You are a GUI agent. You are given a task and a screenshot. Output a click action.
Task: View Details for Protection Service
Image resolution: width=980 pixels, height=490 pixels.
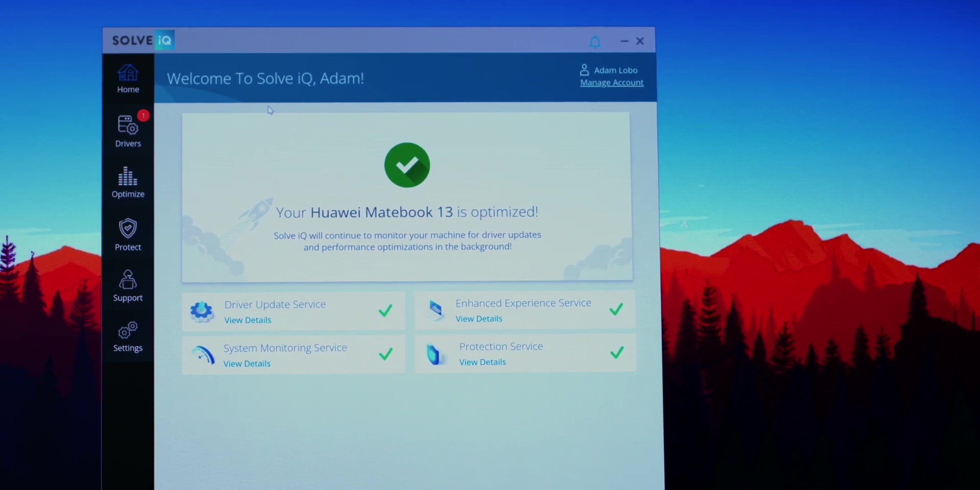point(482,362)
